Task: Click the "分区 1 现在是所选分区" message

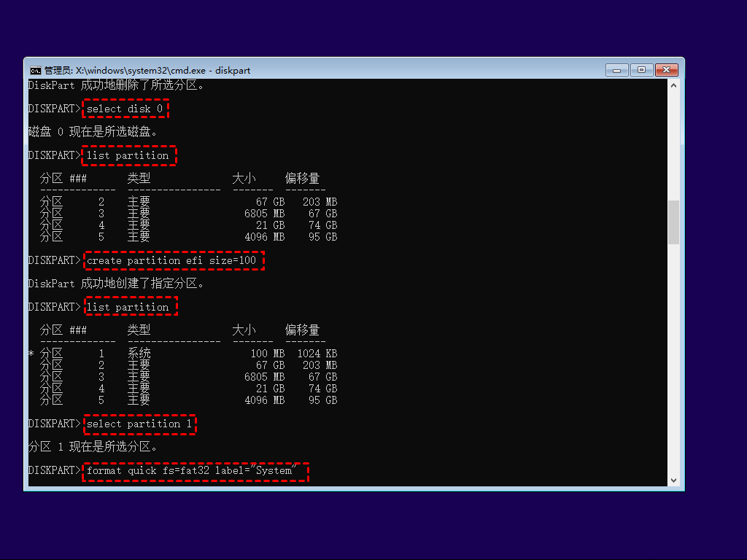Action: 93,447
